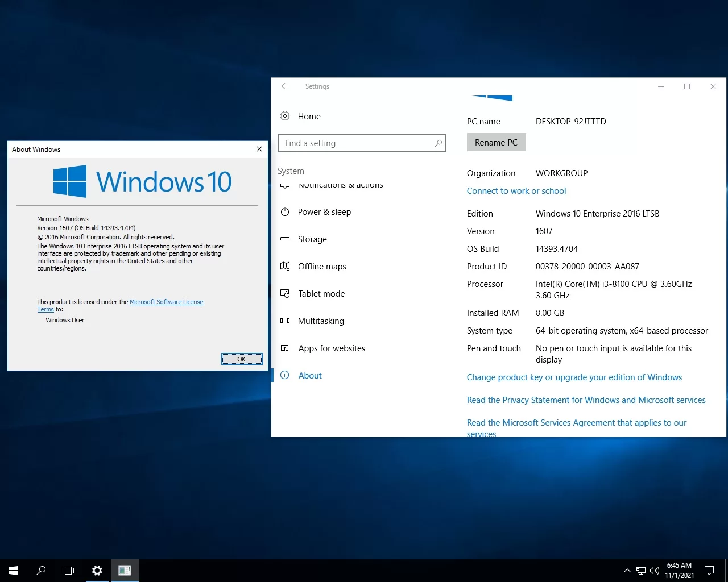Click the Offline maps icon
The width and height of the screenshot is (728, 582).
[x=285, y=267]
